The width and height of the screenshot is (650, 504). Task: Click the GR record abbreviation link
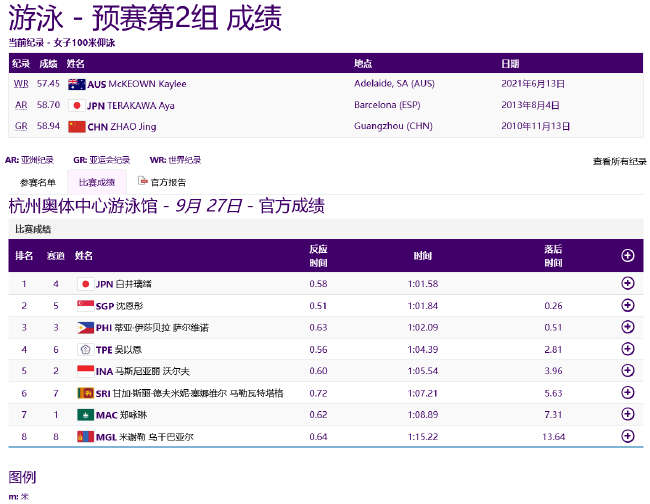21,126
